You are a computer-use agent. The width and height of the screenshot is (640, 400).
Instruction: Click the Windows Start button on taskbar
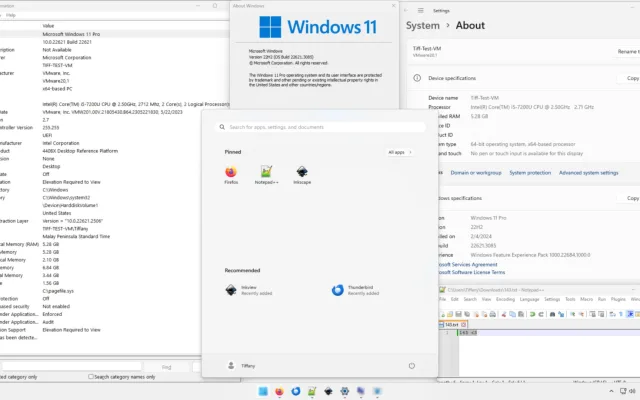pyautogui.click(x=263, y=391)
